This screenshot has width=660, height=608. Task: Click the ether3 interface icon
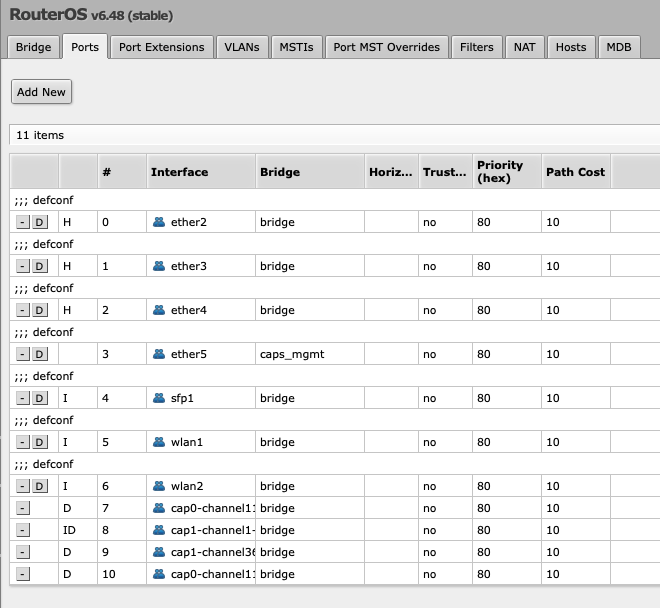pos(159,266)
